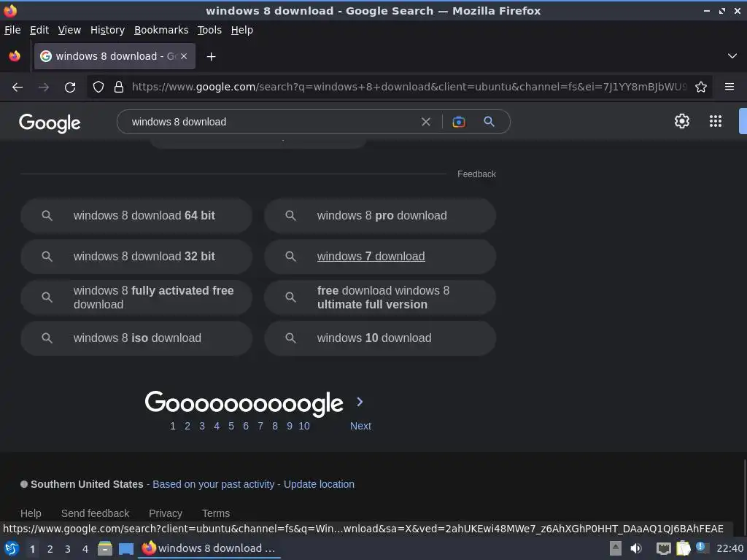The width and height of the screenshot is (747, 560).
Task: Open the Terms footer link
Action: click(x=216, y=513)
